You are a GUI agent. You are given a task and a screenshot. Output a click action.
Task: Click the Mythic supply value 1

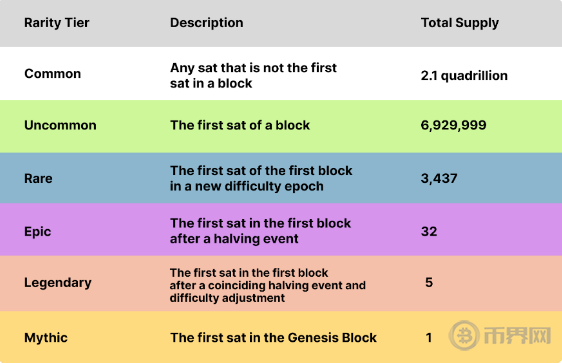(x=429, y=338)
